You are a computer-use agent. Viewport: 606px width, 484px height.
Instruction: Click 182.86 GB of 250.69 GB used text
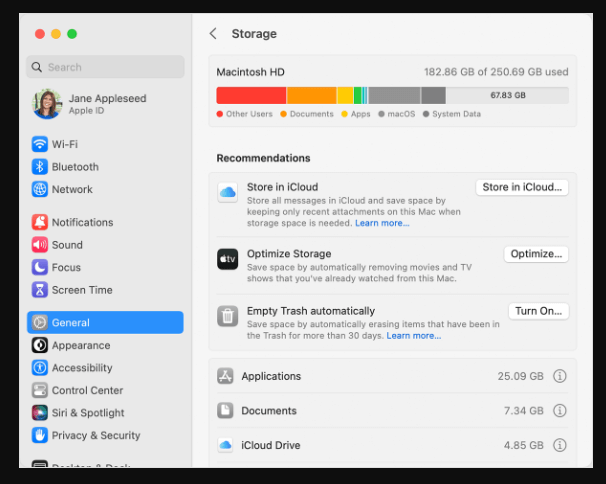point(496,72)
